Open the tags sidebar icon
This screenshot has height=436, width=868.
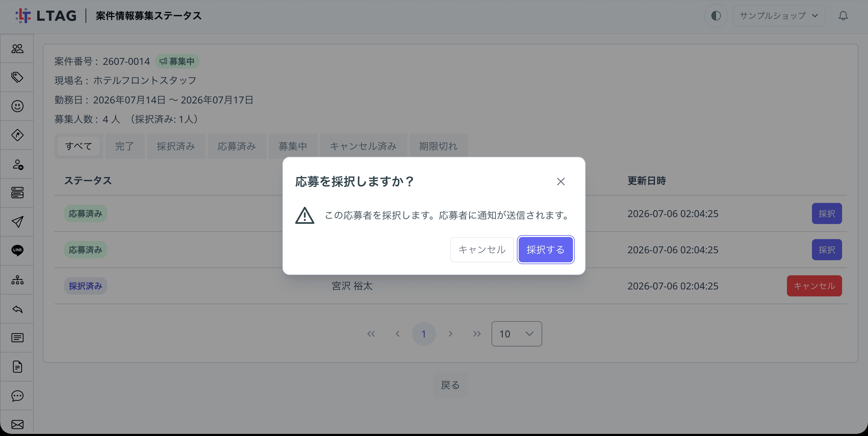(x=17, y=77)
